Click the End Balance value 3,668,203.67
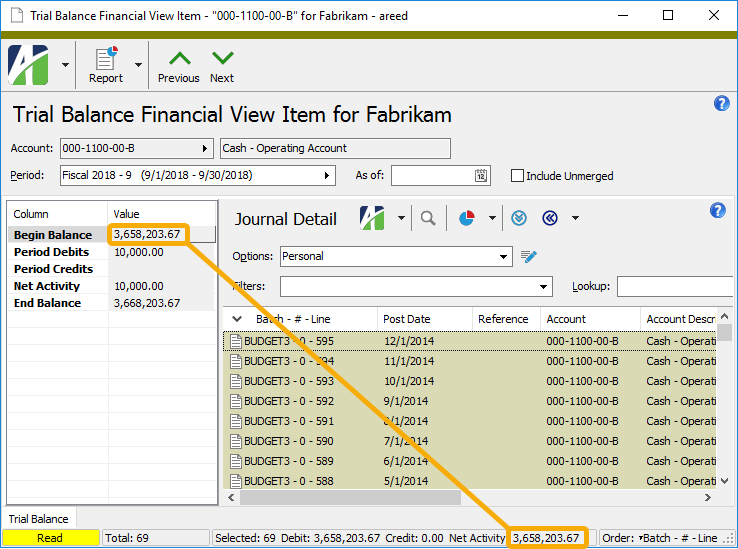This screenshot has height=549, width=738. 147,303
